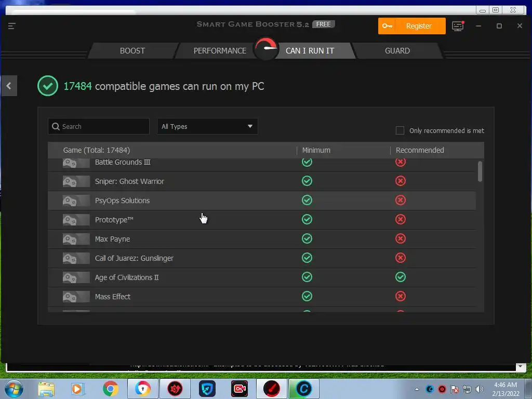Open Google Chrome from the taskbar
Viewport: 532px width, 399px height.
[110, 389]
